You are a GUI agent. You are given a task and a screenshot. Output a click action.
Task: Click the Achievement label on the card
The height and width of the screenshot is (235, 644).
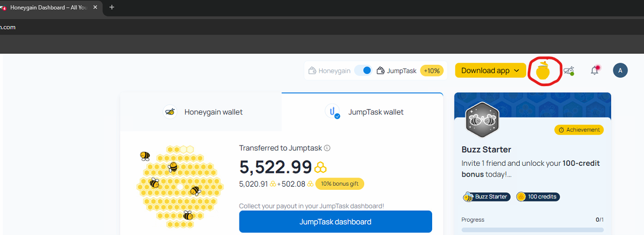click(579, 130)
